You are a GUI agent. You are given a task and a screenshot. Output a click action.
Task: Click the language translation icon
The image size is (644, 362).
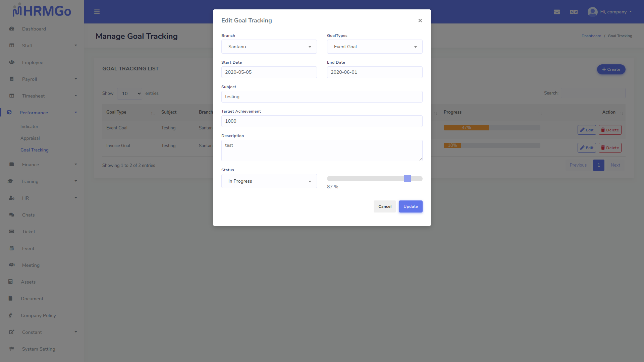tap(574, 12)
